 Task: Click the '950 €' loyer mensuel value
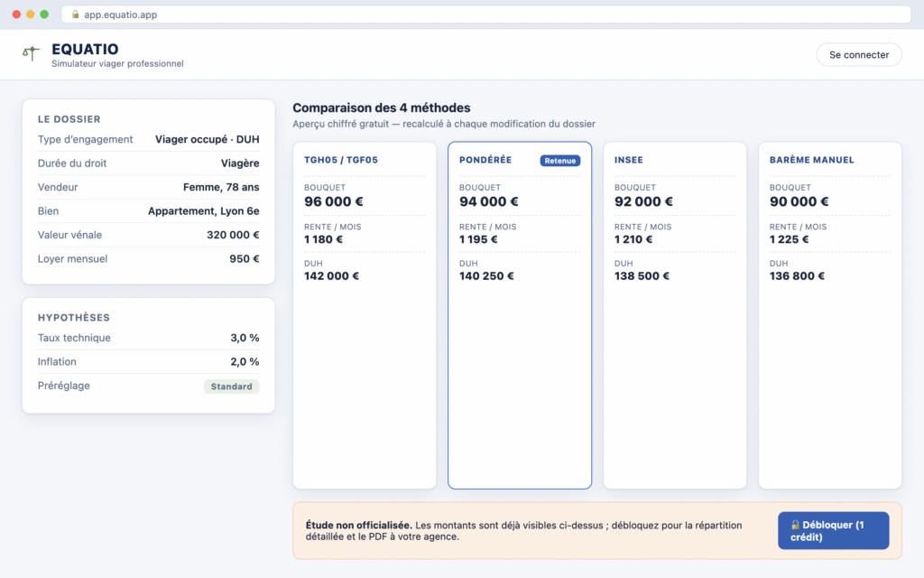coord(244,259)
